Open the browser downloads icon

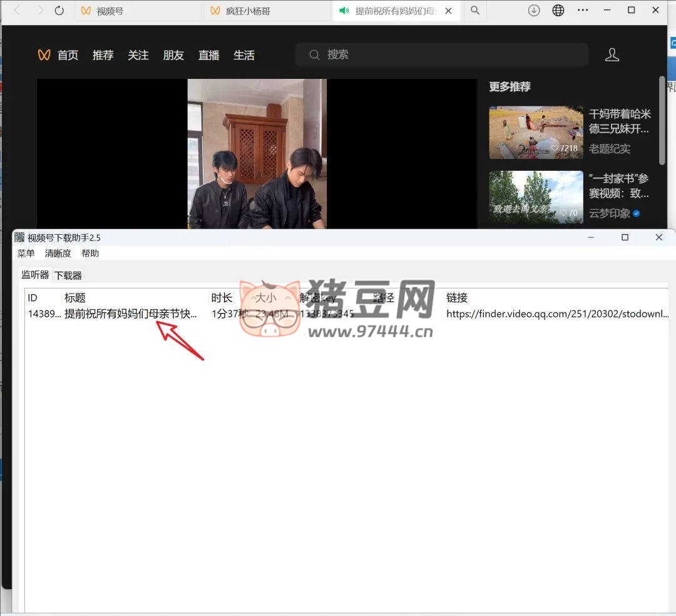(x=534, y=11)
